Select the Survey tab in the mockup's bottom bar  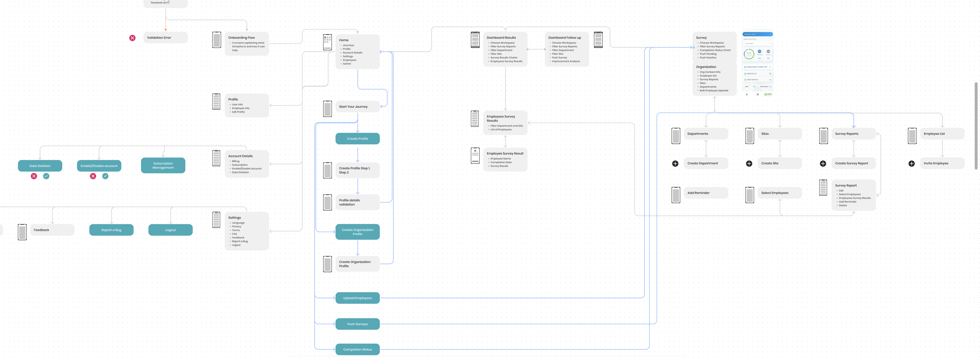[768, 94]
